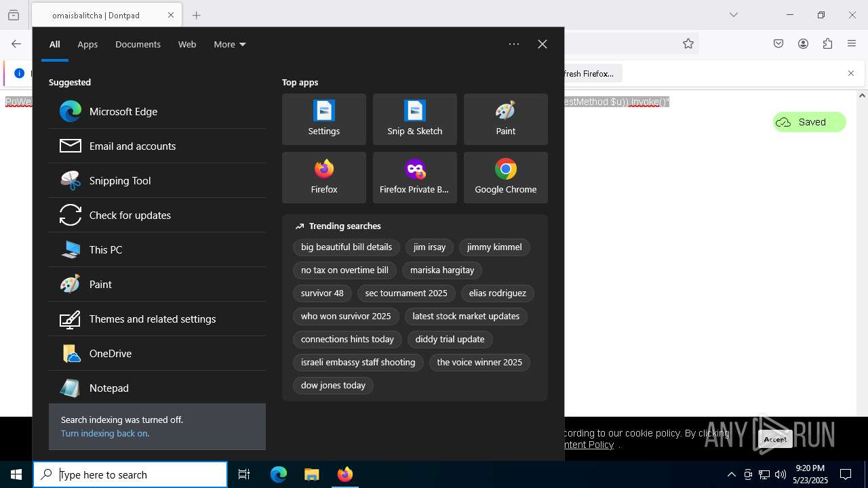Search big beautiful bill details
The width and height of the screenshot is (868, 488).
(x=347, y=247)
